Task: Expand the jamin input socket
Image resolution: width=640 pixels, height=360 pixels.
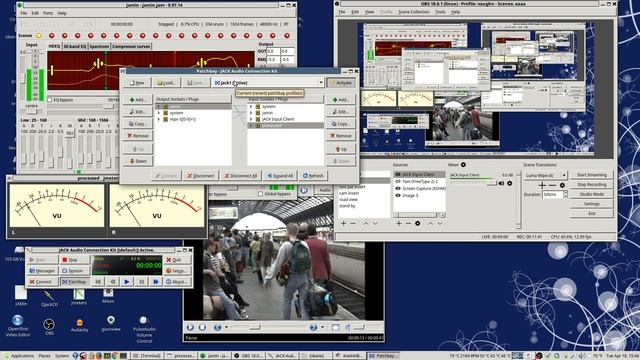Action: 251,113
